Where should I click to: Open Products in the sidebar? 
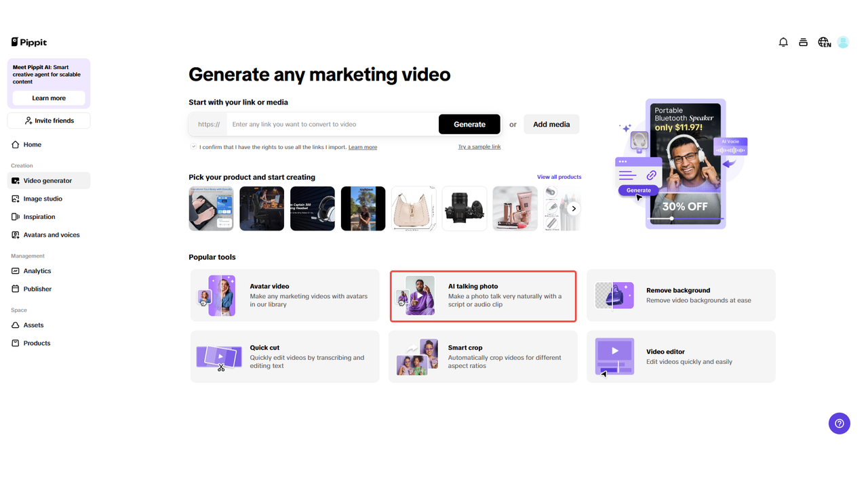click(x=49, y=343)
